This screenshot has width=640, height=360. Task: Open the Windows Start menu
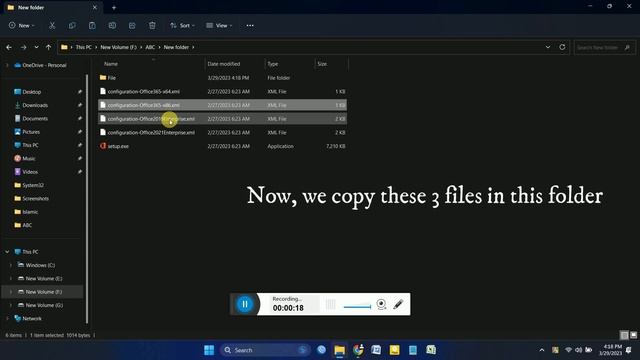pyautogui.click(x=209, y=350)
